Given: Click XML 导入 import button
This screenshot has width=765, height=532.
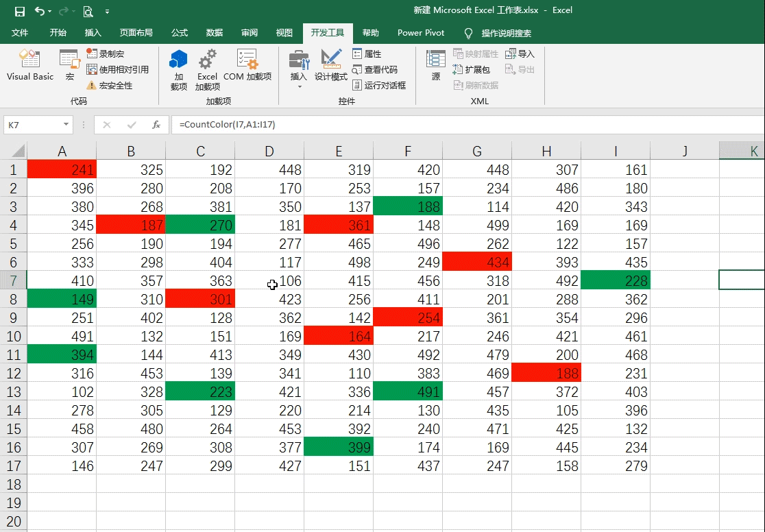Looking at the screenshot, I should (520, 53).
